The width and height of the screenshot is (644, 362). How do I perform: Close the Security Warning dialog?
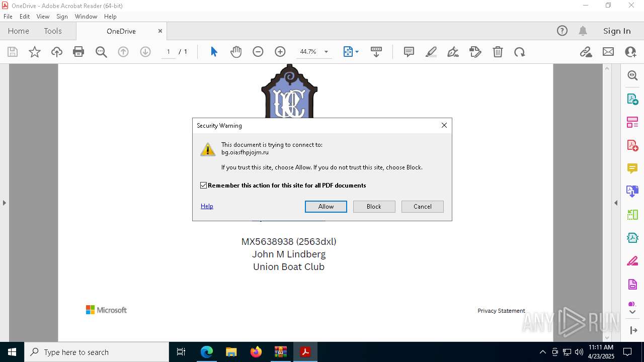[444, 125]
